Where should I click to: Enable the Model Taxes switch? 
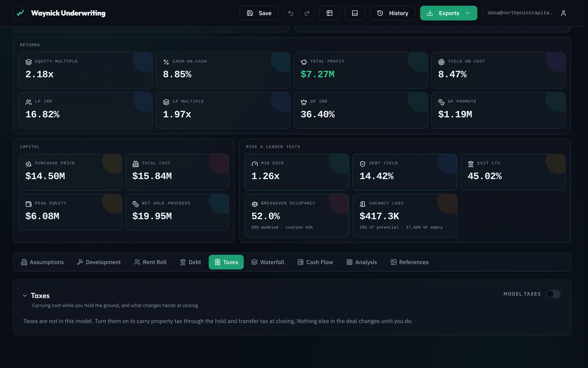click(553, 294)
